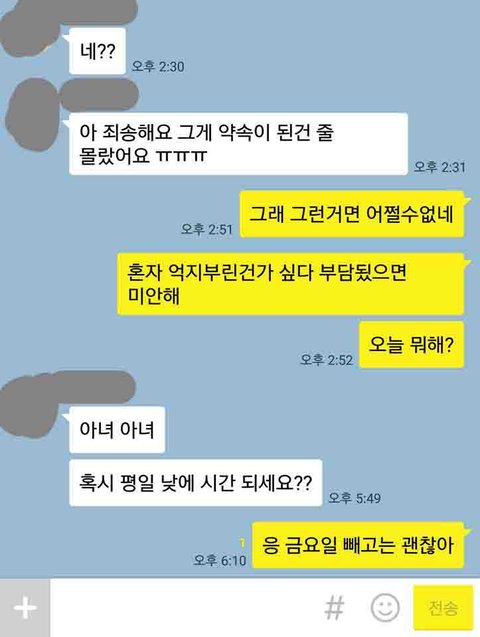Open the plus attachment menu
The width and height of the screenshot is (480, 637).
pyautogui.click(x=25, y=608)
